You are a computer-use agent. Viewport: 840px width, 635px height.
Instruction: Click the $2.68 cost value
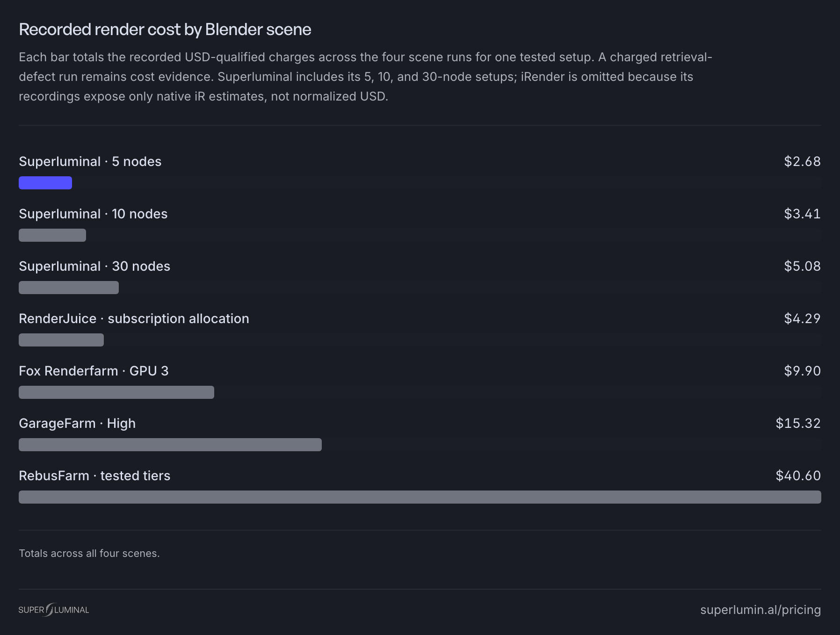pos(803,161)
